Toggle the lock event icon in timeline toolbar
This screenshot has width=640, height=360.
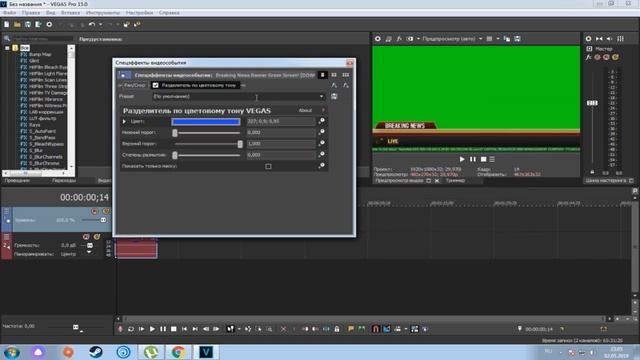[337, 329]
